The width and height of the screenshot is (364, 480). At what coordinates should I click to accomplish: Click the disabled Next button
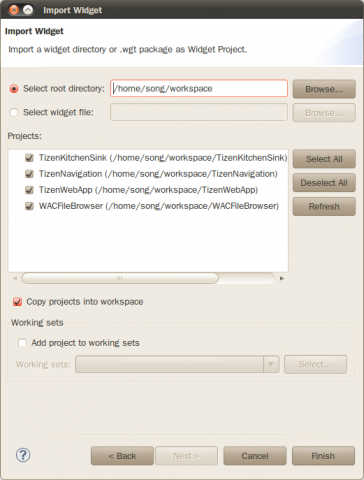(x=186, y=456)
